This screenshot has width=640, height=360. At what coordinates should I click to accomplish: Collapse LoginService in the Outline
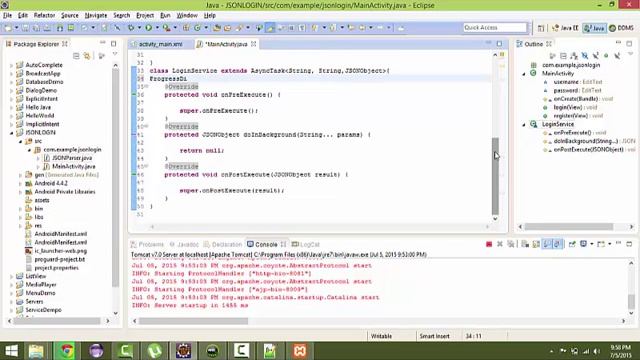(524, 124)
